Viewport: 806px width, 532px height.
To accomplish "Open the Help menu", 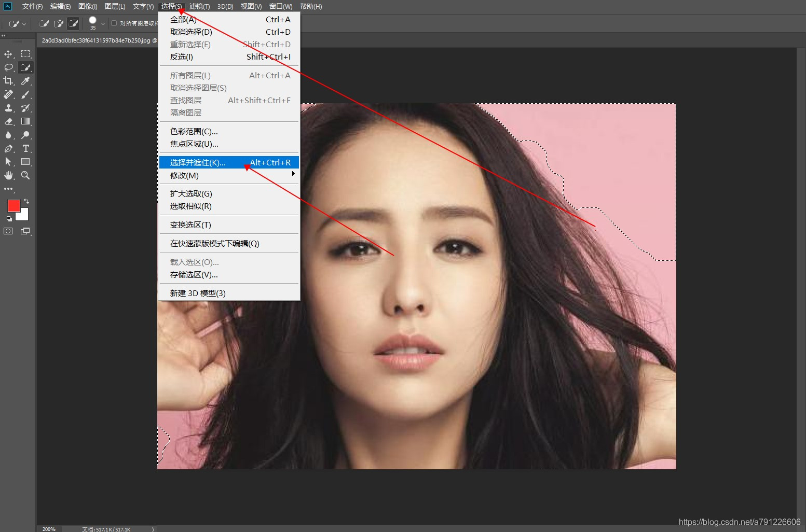I will (x=311, y=6).
